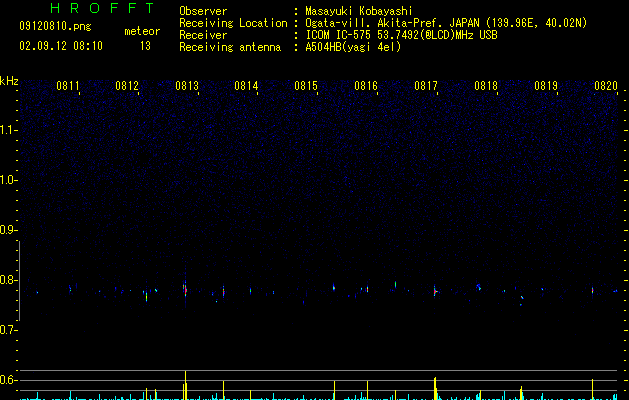Select the Ogata-vill. Akita-Pref. JAPAN location text
629x400 pixels.
coord(446,23)
